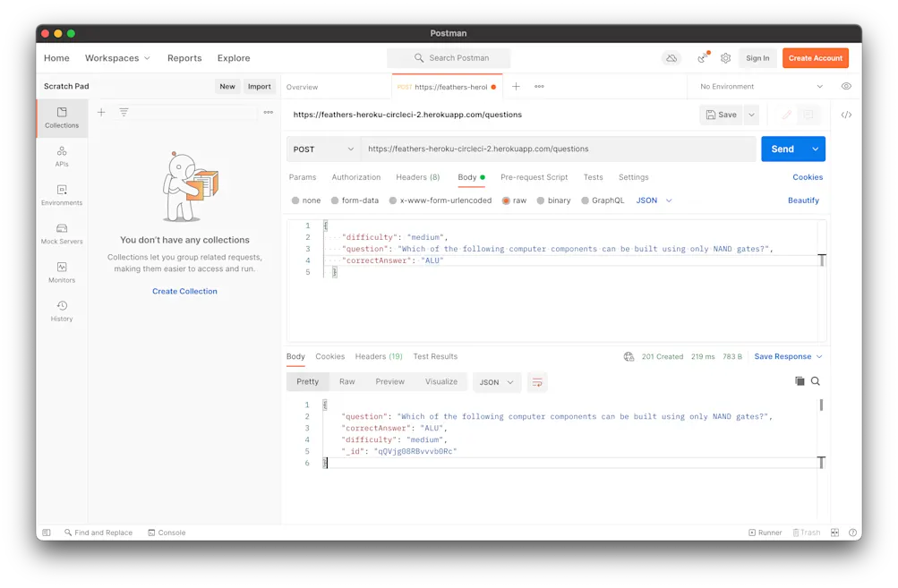The image size is (898, 588).
Task: Click the Search Postman field
Action: click(x=449, y=58)
